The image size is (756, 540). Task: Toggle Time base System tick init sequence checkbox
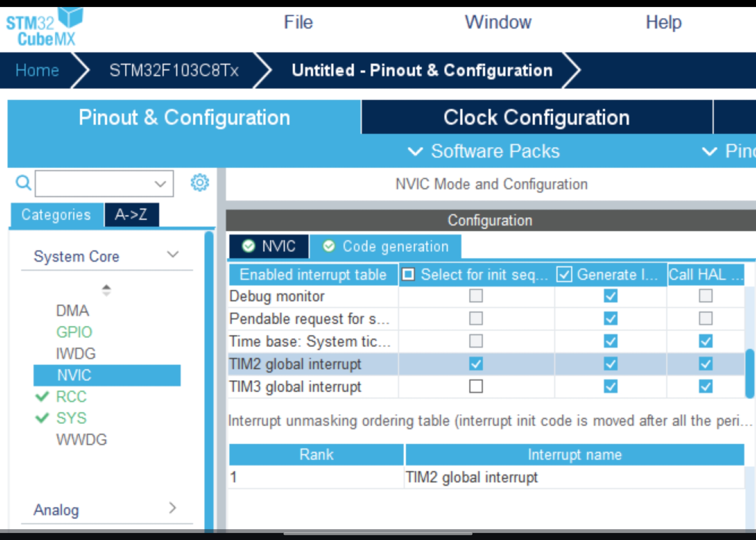[476, 341]
